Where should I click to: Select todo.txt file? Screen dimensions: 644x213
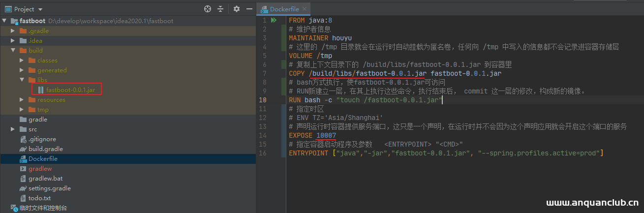pos(39,198)
